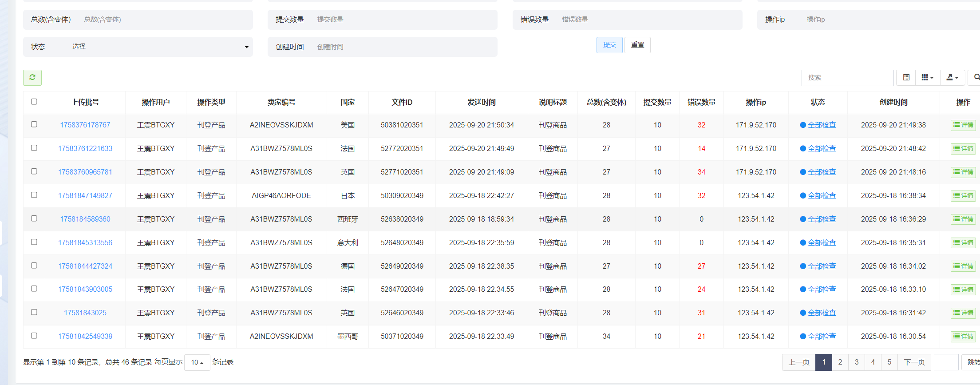This screenshot has height=385, width=980.
Task: Click the green refresh table icon
Action: point(32,78)
